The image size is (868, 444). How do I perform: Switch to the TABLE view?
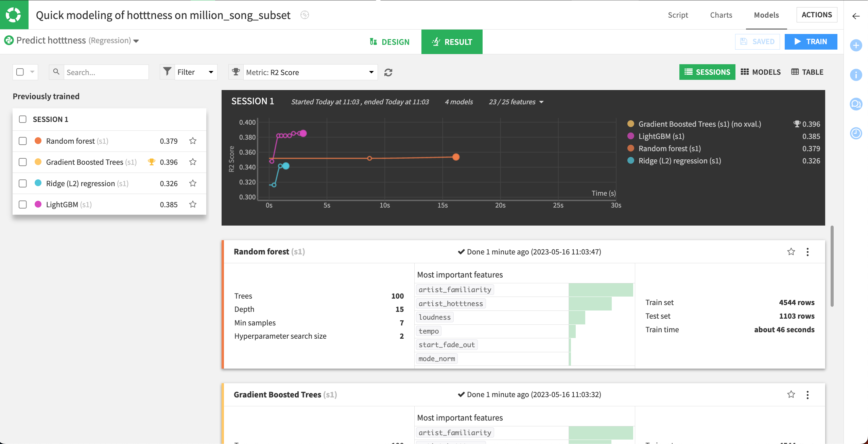point(807,72)
